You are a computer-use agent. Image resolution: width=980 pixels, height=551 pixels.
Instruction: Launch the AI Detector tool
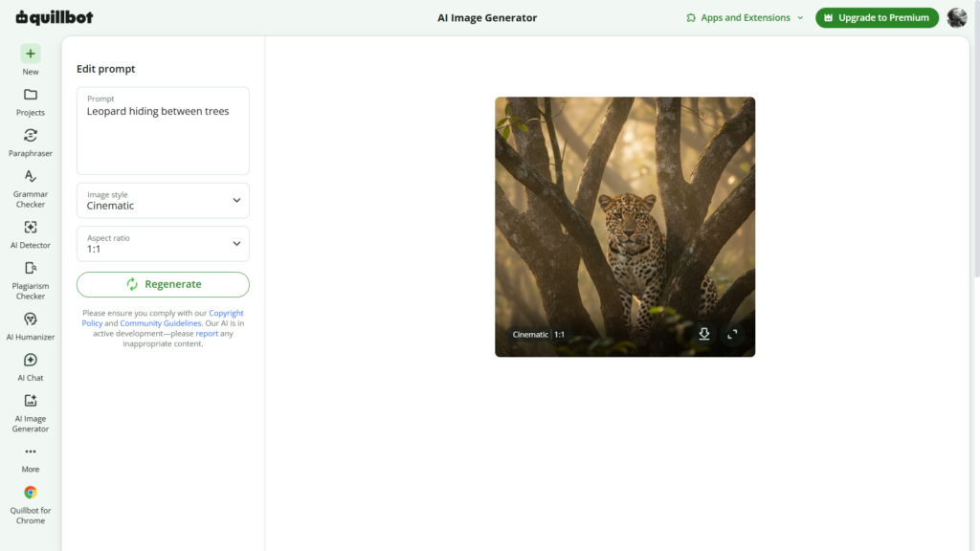(x=30, y=234)
